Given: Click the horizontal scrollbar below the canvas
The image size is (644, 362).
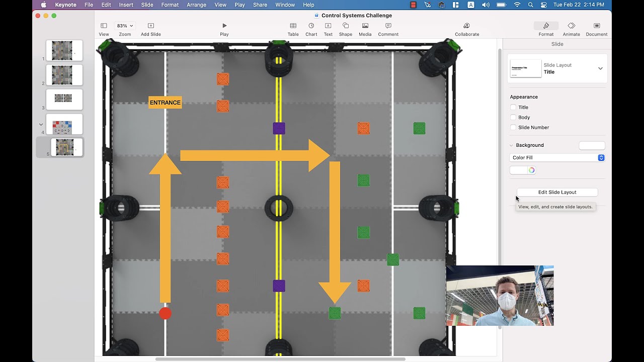Looking at the screenshot, I should 280,359.
